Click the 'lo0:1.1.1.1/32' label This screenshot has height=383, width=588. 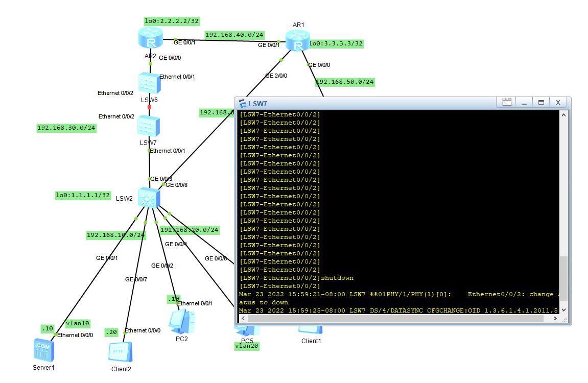[83, 195]
